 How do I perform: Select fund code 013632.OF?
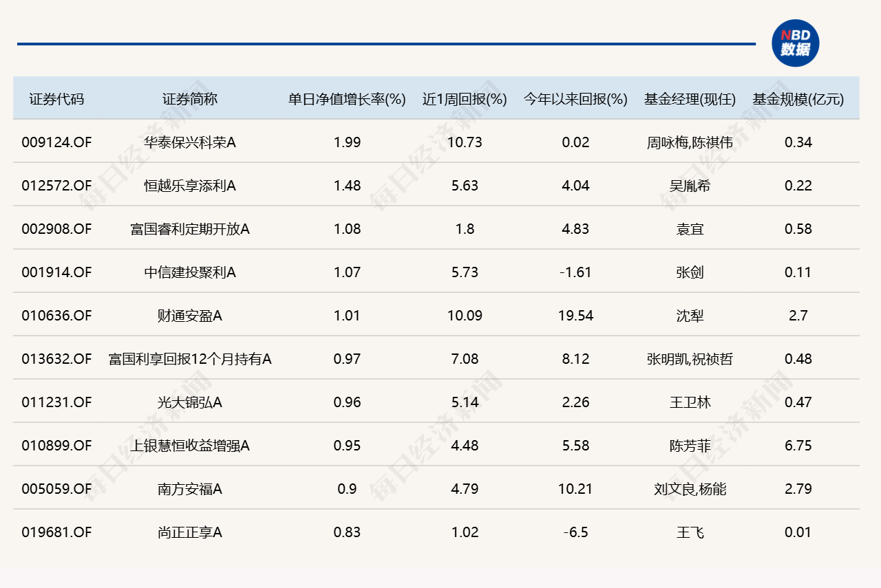[x=56, y=359]
